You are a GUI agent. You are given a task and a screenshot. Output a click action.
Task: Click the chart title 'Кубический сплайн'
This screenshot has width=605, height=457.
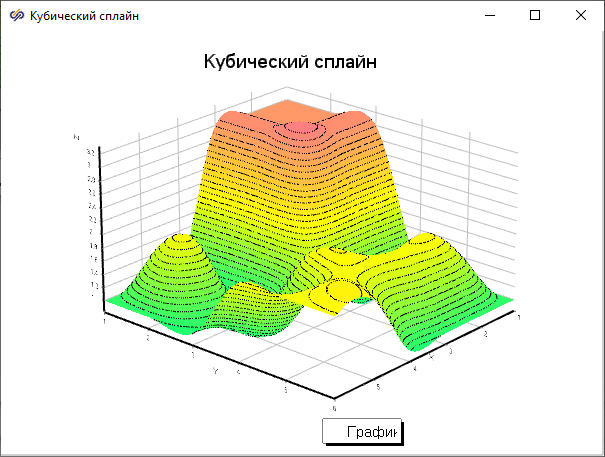(290, 62)
